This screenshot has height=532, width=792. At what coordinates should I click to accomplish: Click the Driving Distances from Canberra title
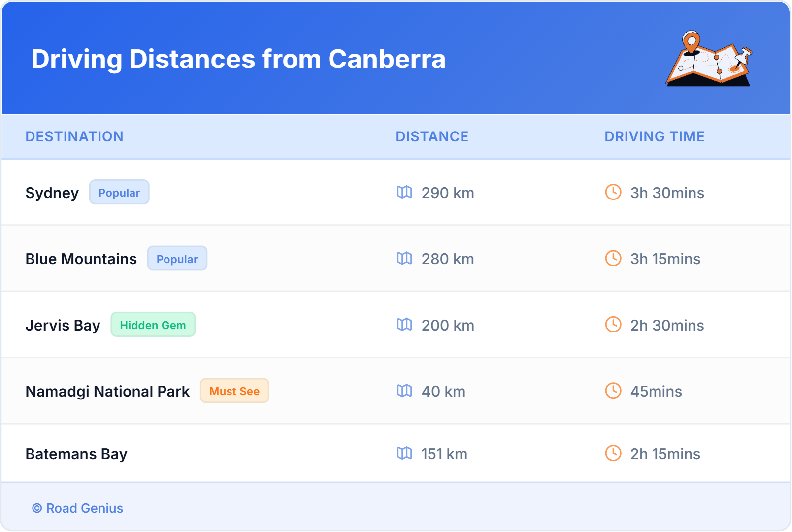pos(238,59)
